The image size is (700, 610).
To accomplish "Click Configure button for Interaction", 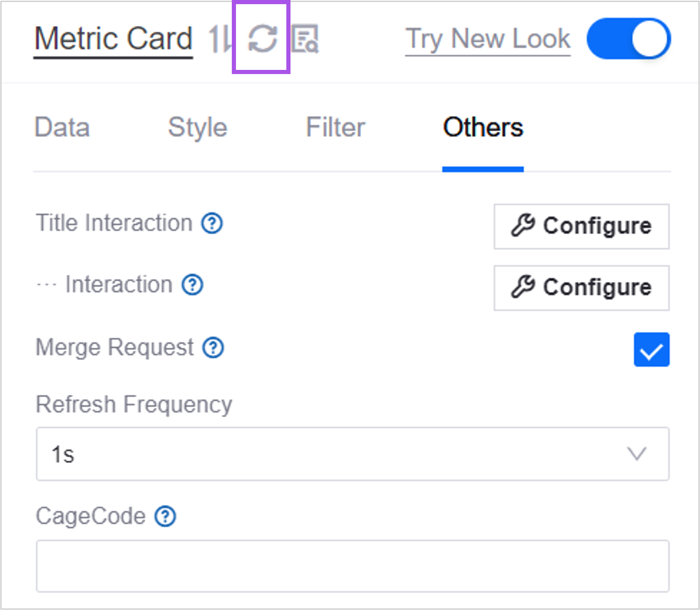I will click(x=581, y=288).
